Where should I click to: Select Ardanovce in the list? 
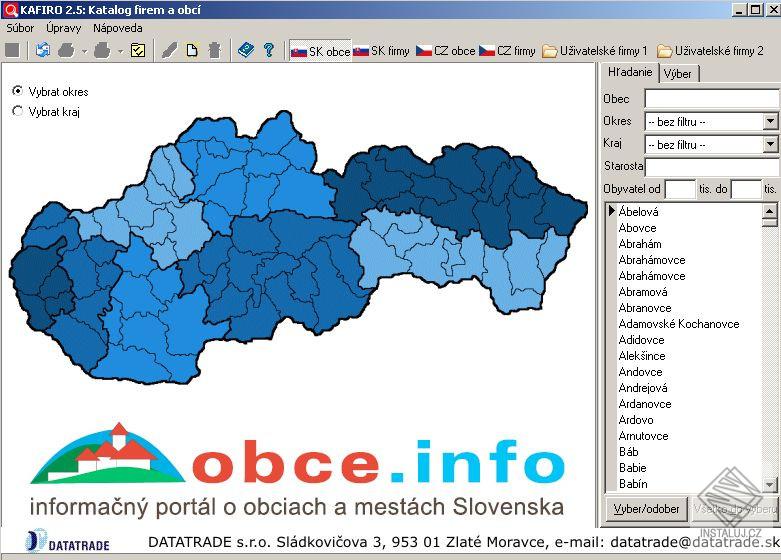pyautogui.click(x=645, y=404)
